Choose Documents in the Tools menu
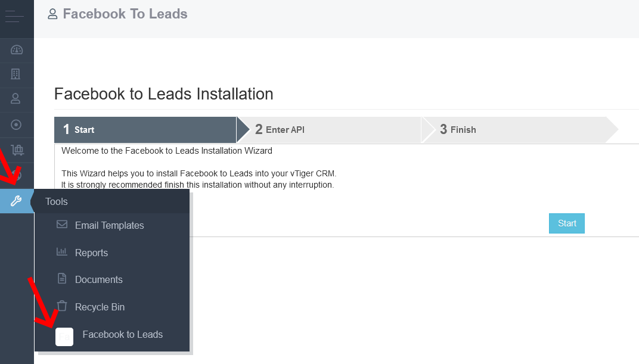Viewport: 639px width, 364px height. point(98,280)
